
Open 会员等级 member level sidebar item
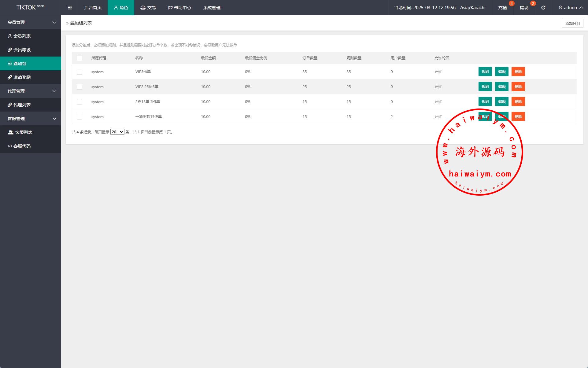pyautogui.click(x=22, y=50)
